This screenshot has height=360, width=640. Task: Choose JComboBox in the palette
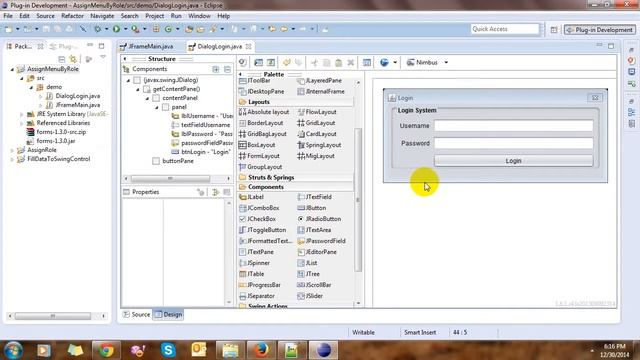point(259,208)
